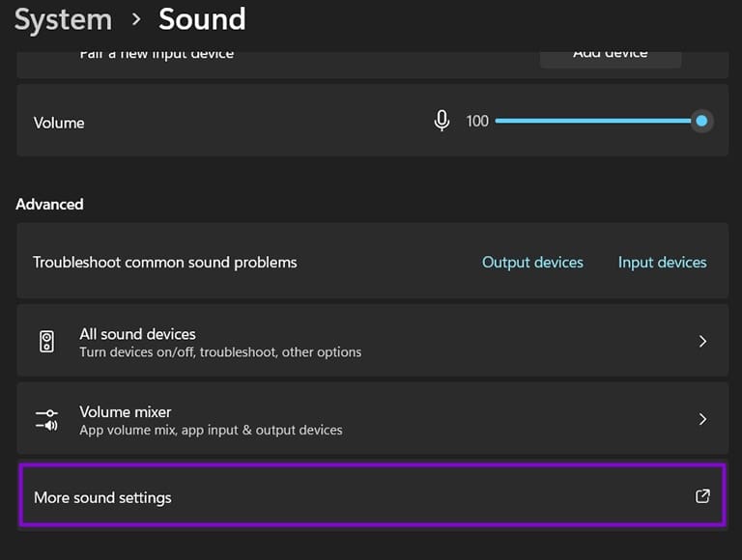Click the Advanced section heading
Screen dimensions: 742x560
pos(49,205)
